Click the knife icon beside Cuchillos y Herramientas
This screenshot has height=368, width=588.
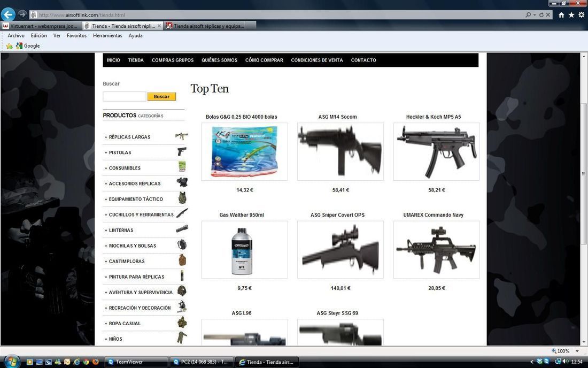pos(182,213)
